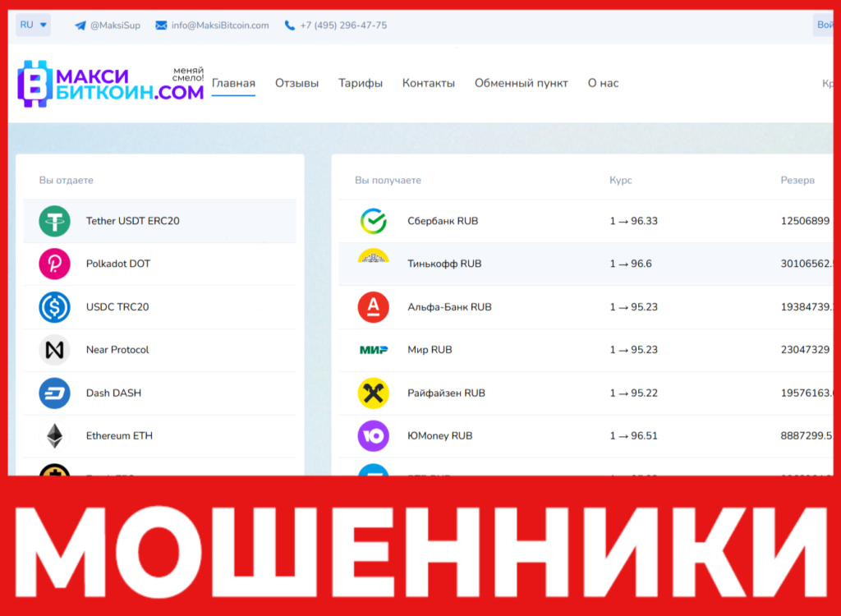Viewport: 841px width, 616px height.
Task: Select the Tether USDT ERC20 icon
Action: point(53,220)
